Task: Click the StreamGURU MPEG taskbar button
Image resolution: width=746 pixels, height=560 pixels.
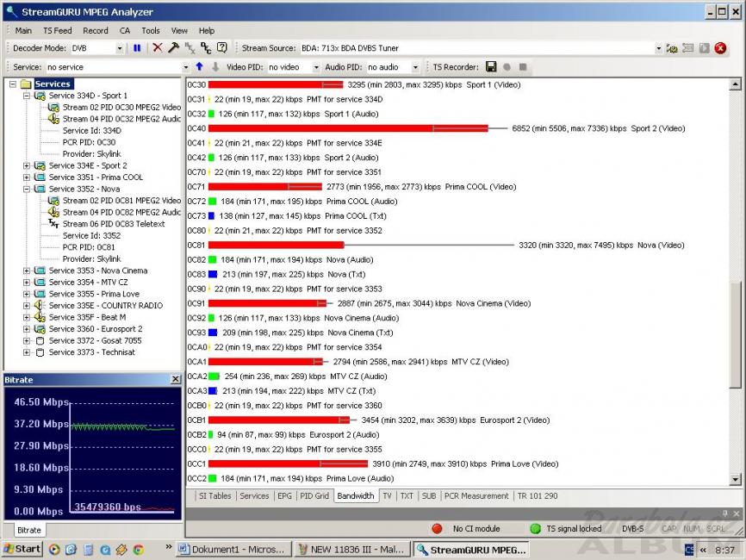Action: click(471, 550)
